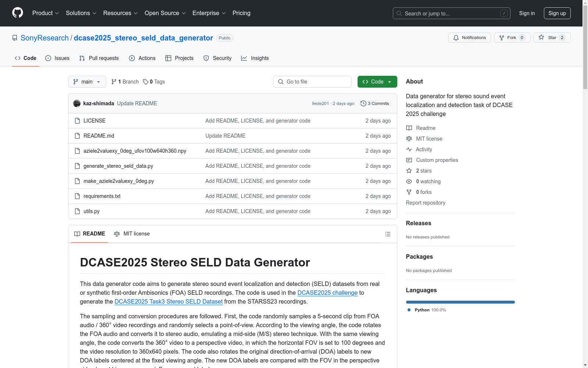Open the main branch selector dropdown
The width and height of the screenshot is (588, 368).
pyautogui.click(x=87, y=82)
